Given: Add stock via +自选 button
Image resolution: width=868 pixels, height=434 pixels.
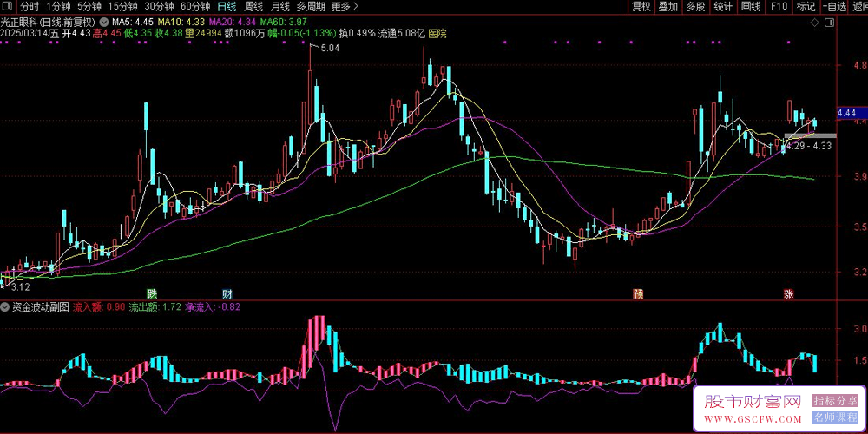Looking at the screenshot, I should pos(834,7).
